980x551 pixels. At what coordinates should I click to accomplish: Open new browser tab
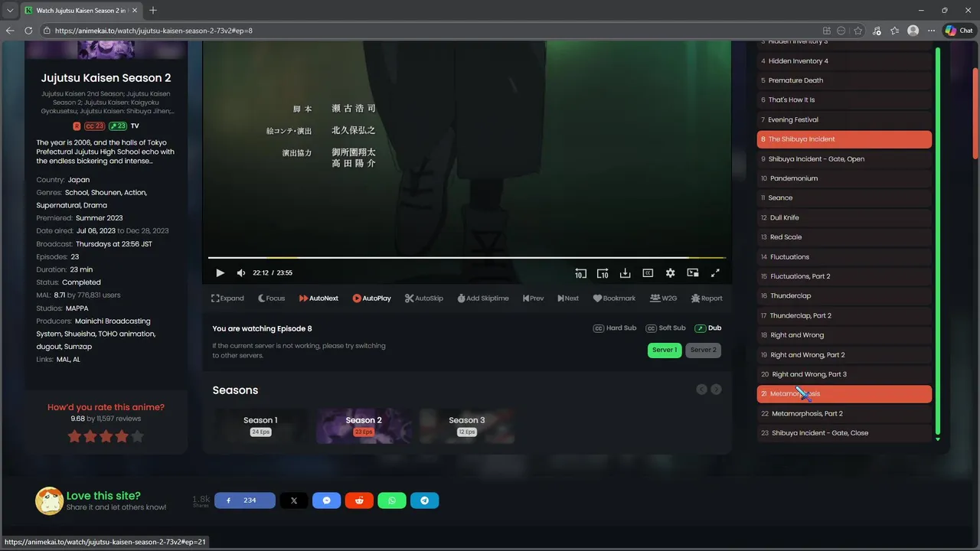coord(153,10)
